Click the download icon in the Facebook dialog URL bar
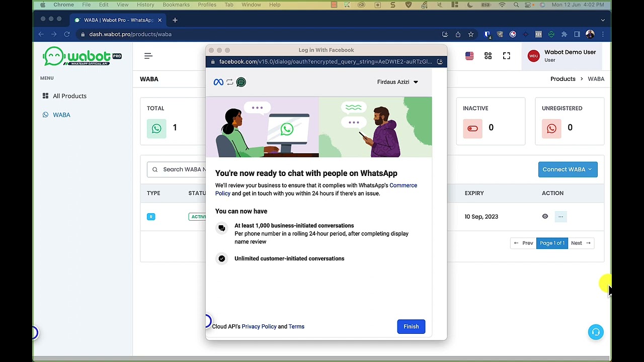The height and width of the screenshot is (362, 644). click(x=440, y=62)
